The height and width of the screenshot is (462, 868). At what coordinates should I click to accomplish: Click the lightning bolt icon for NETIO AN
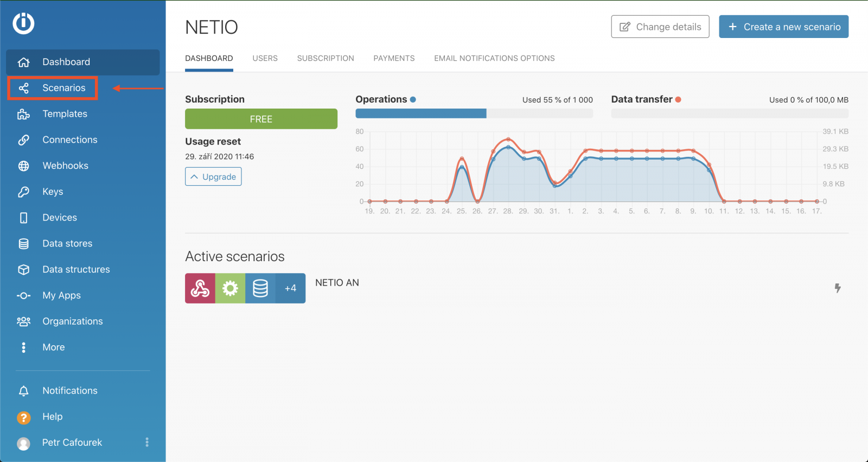(838, 288)
